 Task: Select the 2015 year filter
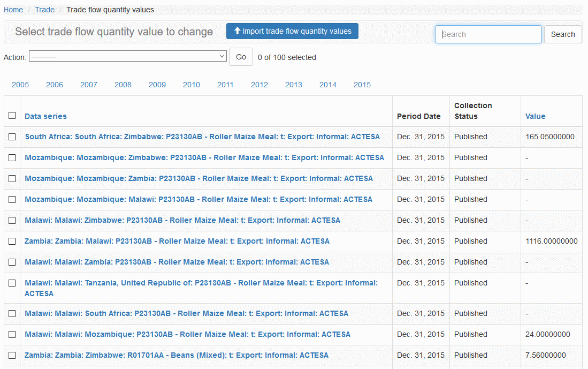click(x=362, y=85)
